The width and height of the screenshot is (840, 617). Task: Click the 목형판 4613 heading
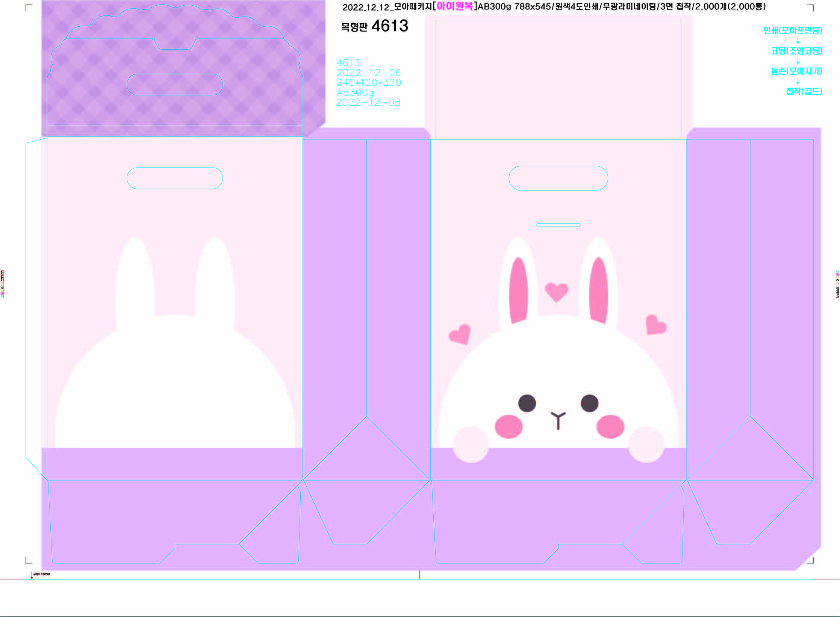tap(374, 26)
